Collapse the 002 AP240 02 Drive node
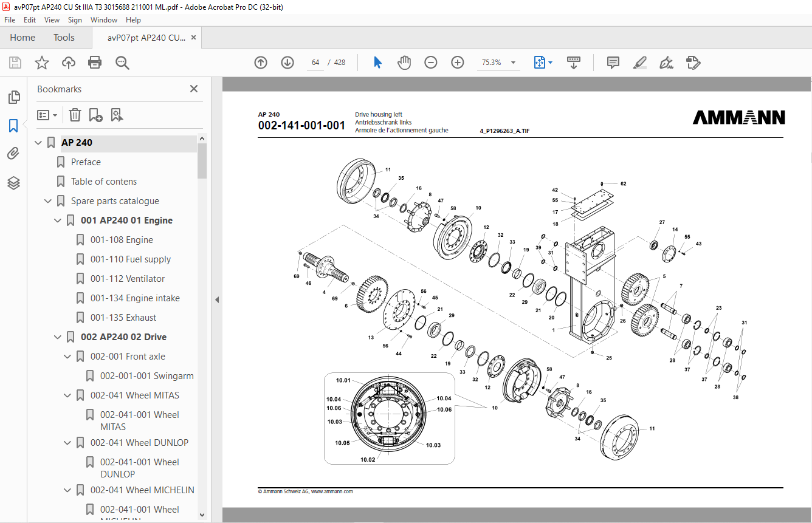The width and height of the screenshot is (812, 523). [x=58, y=337]
